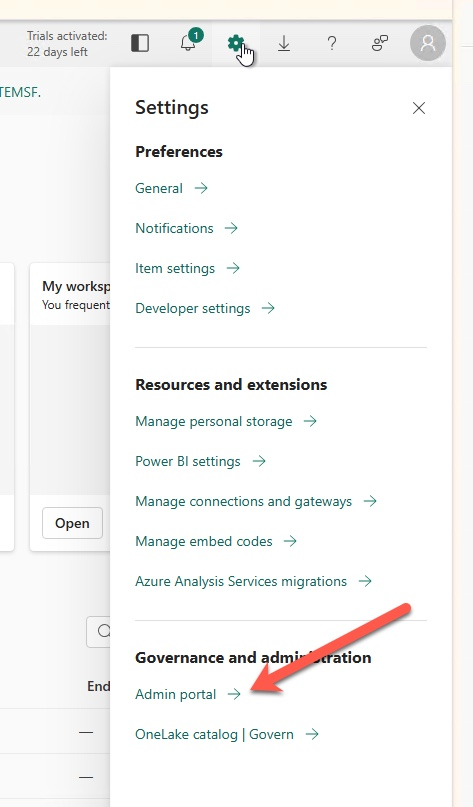Click the search field behind Settings panel
This screenshot has height=807, width=473.
pos(99,631)
